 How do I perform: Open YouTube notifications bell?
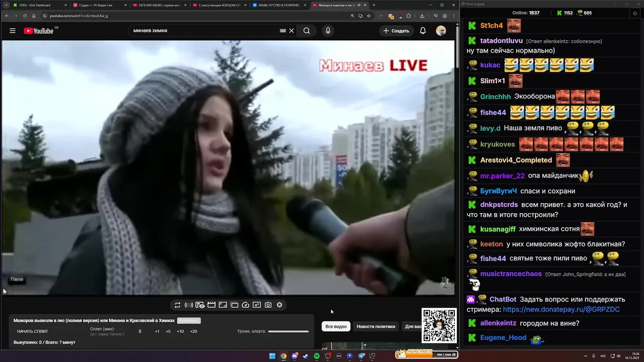423,31
